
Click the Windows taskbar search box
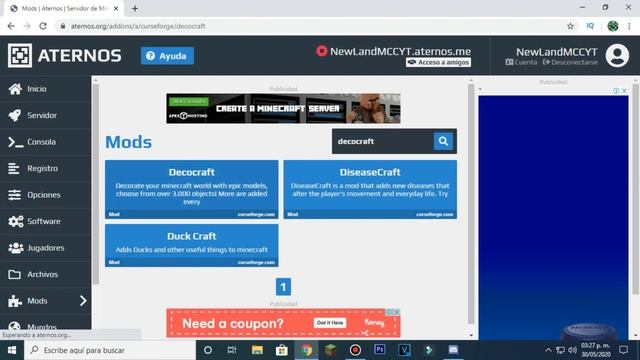(x=110, y=350)
